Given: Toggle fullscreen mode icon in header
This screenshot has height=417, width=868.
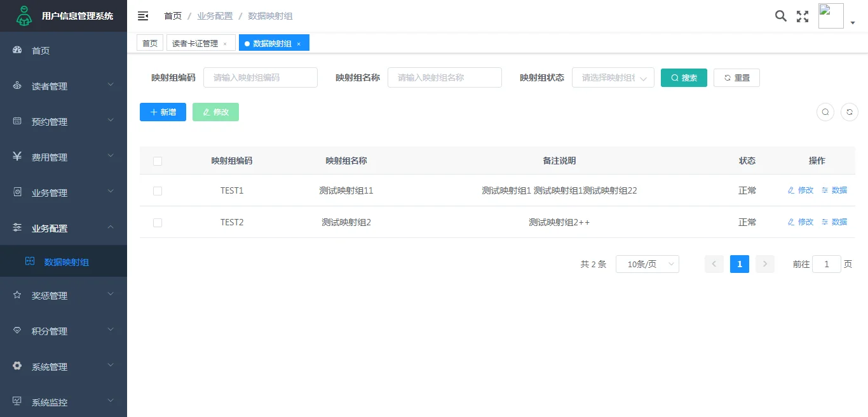Looking at the screenshot, I should (803, 17).
